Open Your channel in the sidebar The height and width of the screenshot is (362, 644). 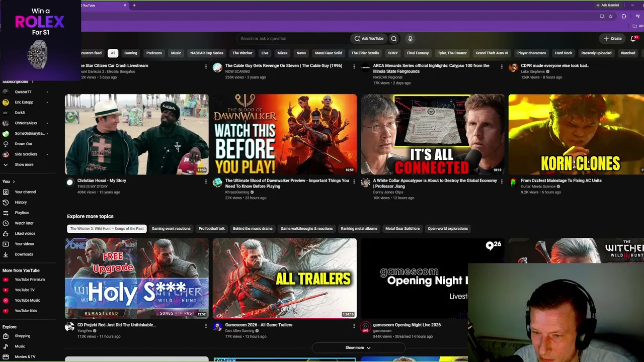[25, 192]
